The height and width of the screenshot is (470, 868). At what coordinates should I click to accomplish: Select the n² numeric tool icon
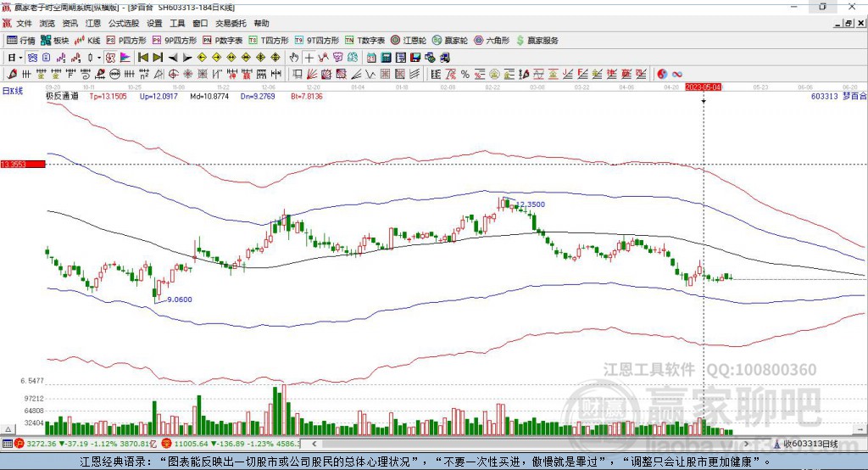coord(144,75)
